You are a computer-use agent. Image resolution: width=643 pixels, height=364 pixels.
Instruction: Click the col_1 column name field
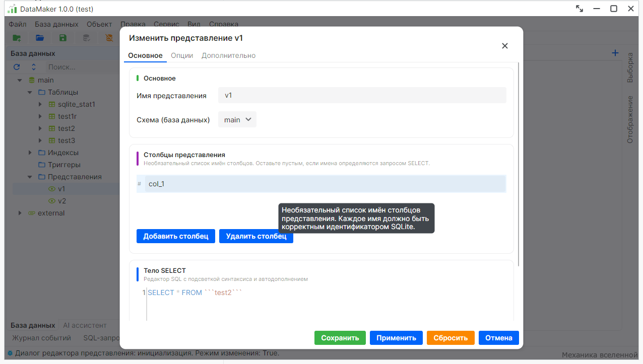click(x=325, y=184)
